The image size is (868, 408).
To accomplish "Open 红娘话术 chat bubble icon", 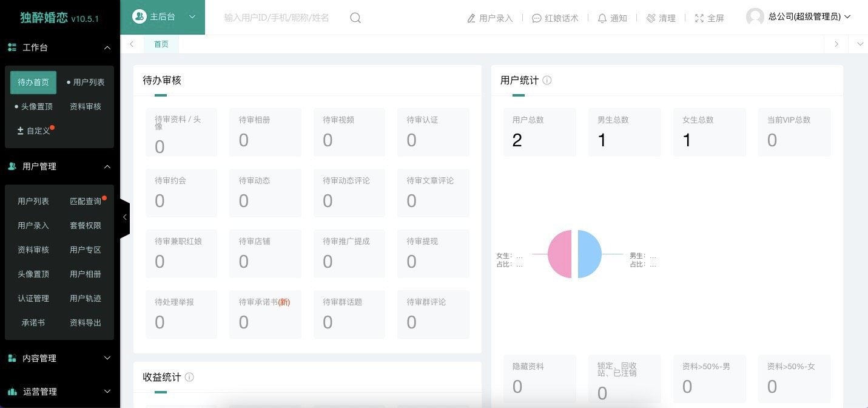I will click(536, 18).
